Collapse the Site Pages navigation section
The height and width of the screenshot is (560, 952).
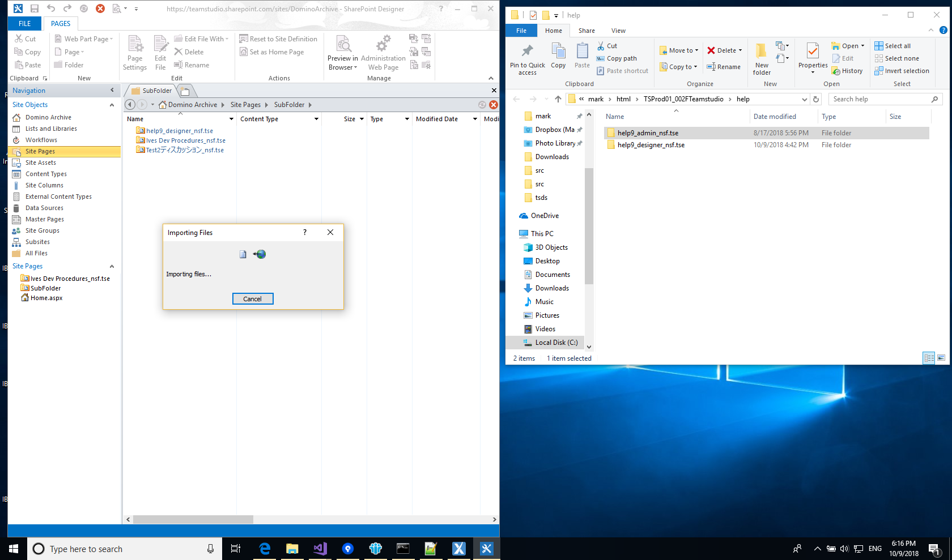tap(112, 266)
